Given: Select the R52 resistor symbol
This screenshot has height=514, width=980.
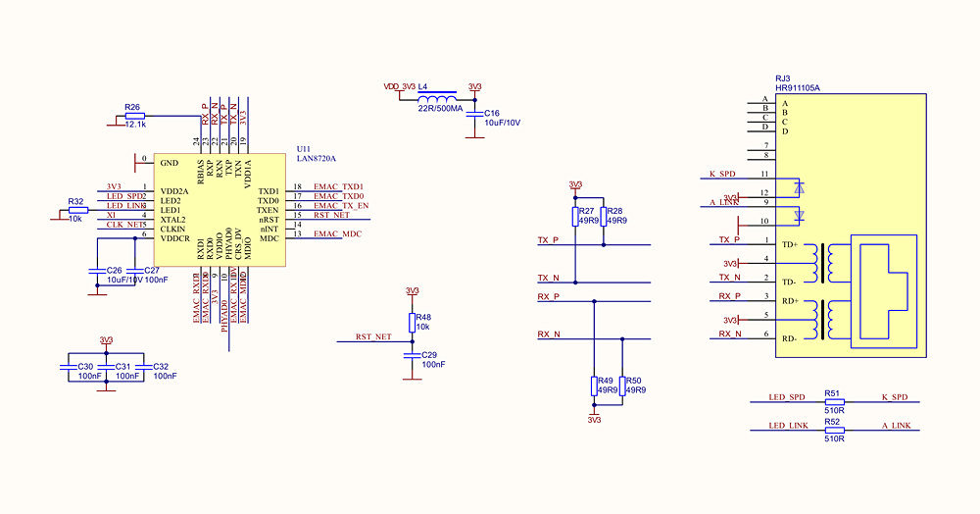Looking at the screenshot, I should coord(834,431).
